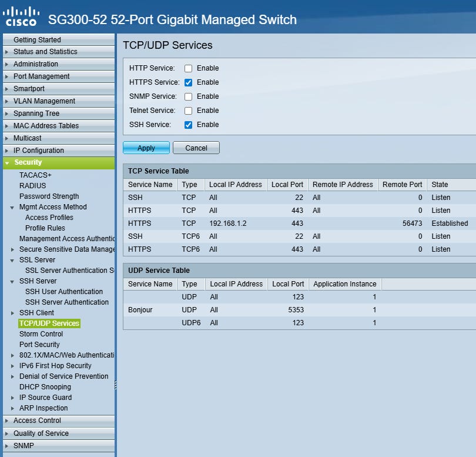Expand the Multicast arrow

(x=6, y=138)
